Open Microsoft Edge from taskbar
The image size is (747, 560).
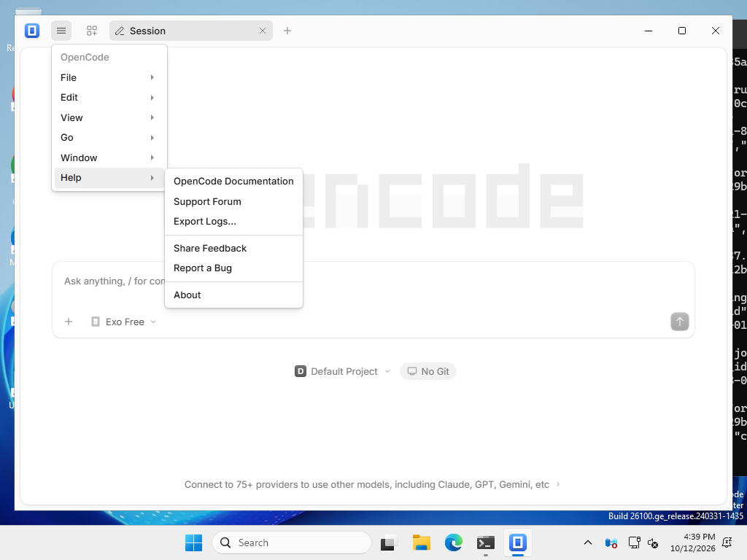point(454,542)
